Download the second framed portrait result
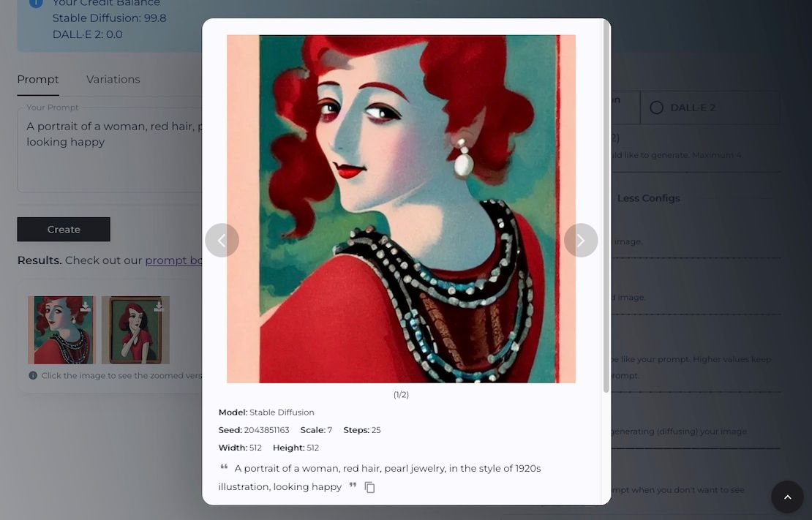Image resolution: width=812 pixels, height=520 pixels. click(159, 306)
